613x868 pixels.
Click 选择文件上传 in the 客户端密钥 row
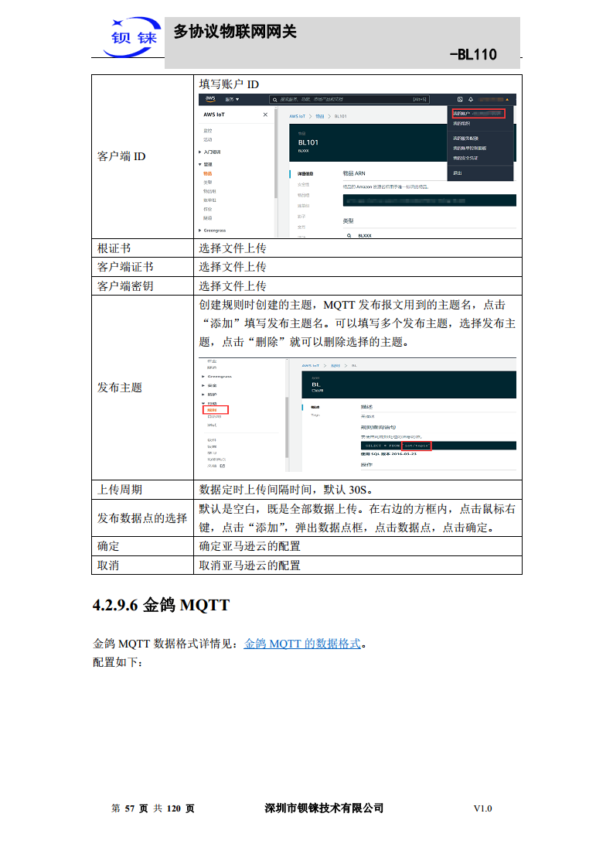(x=233, y=285)
